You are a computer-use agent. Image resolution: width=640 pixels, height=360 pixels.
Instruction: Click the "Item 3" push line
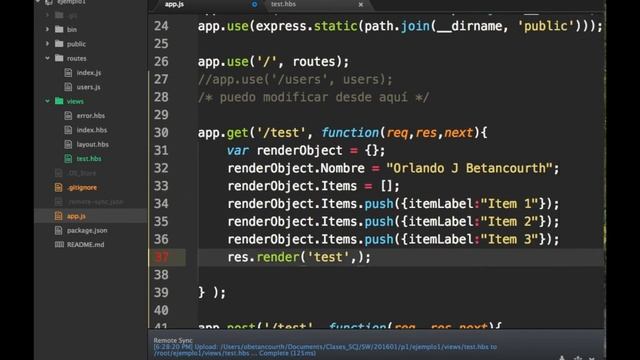(393, 239)
